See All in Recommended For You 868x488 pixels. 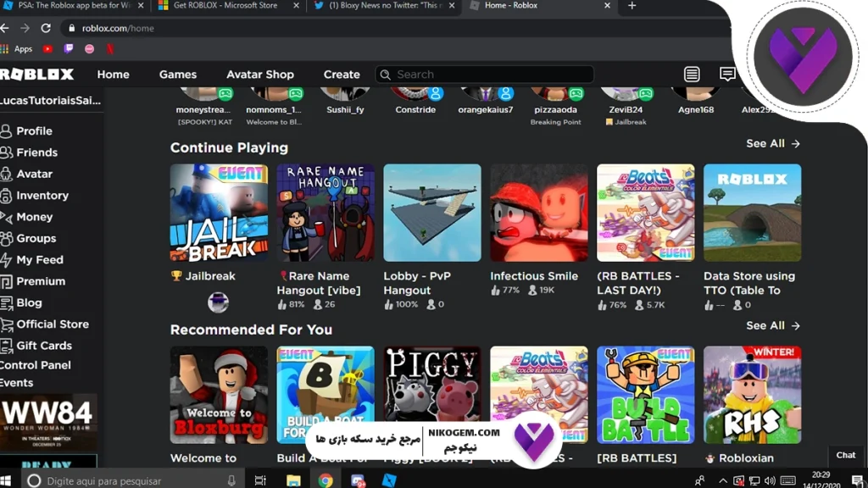(x=773, y=325)
